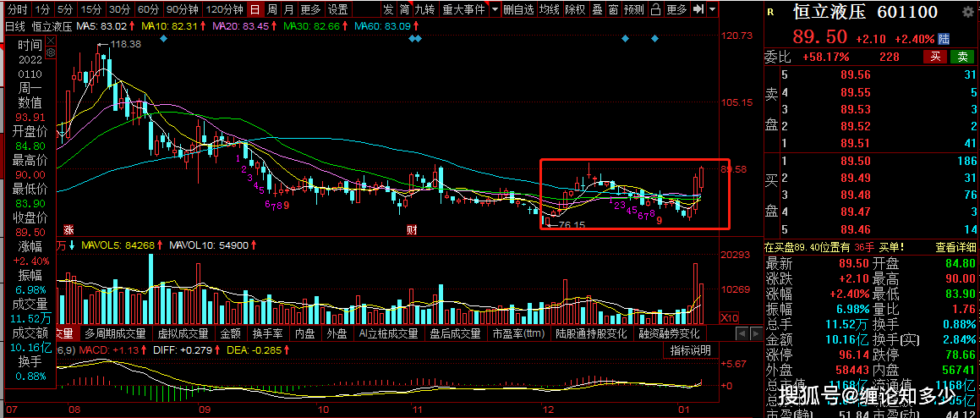
Task: Click the blue diamond event marker above chart
Action: [x=163, y=39]
